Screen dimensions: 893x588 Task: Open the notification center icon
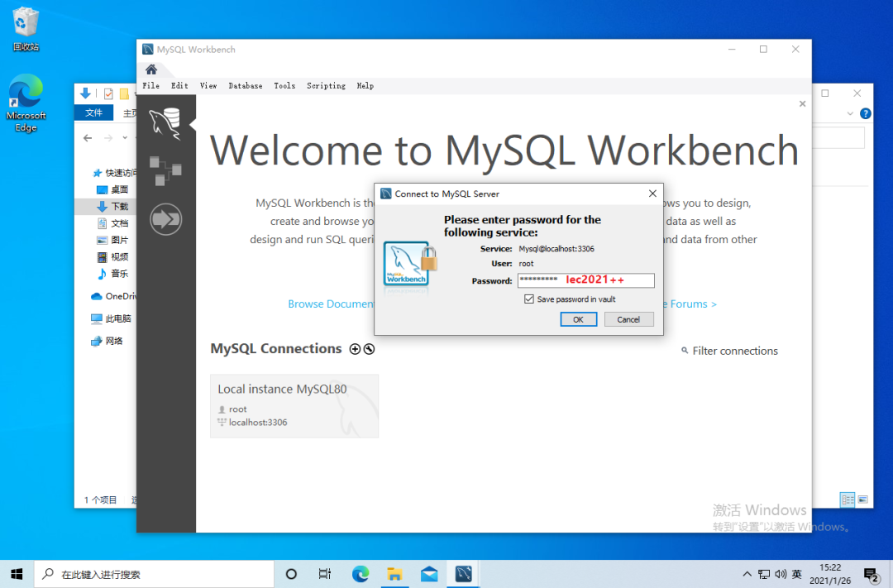pos(871,574)
